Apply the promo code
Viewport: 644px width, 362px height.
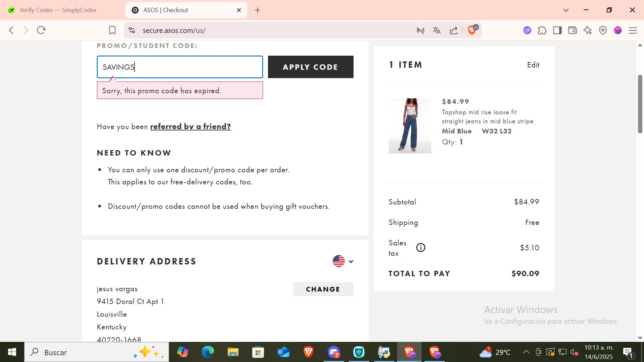[x=310, y=67]
